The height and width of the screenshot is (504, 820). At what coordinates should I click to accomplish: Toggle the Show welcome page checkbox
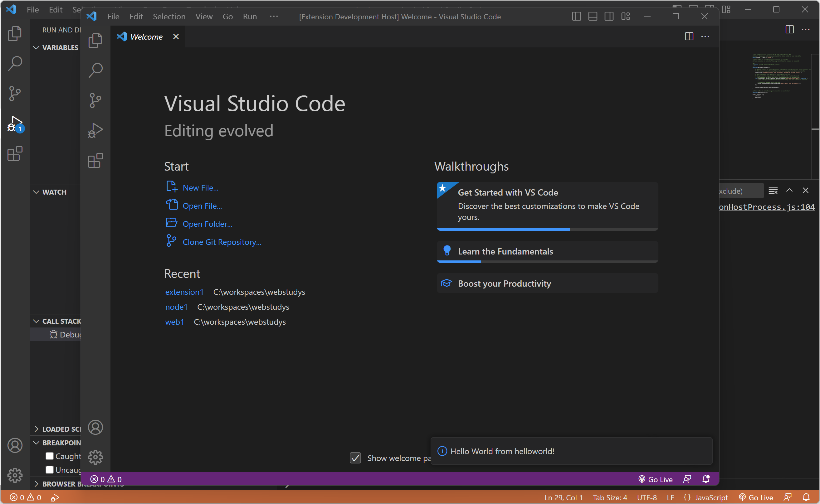[355, 458]
